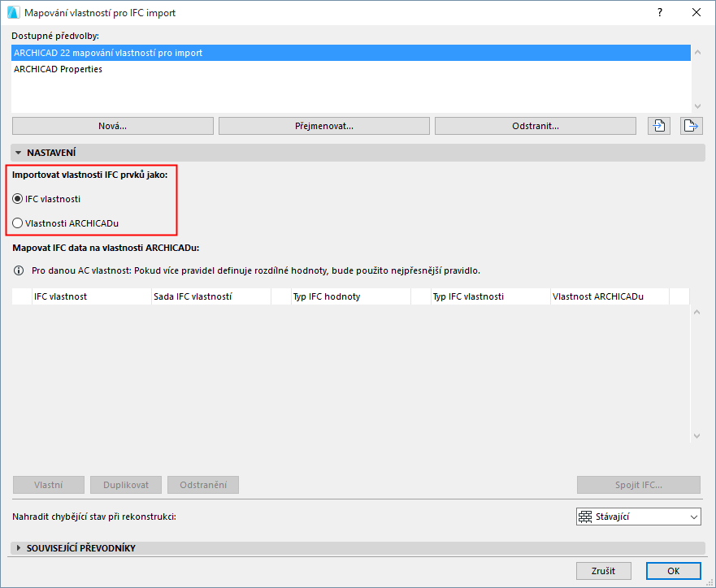The image size is (716, 588).
Task: Open help via the question mark
Action: pos(659,12)
